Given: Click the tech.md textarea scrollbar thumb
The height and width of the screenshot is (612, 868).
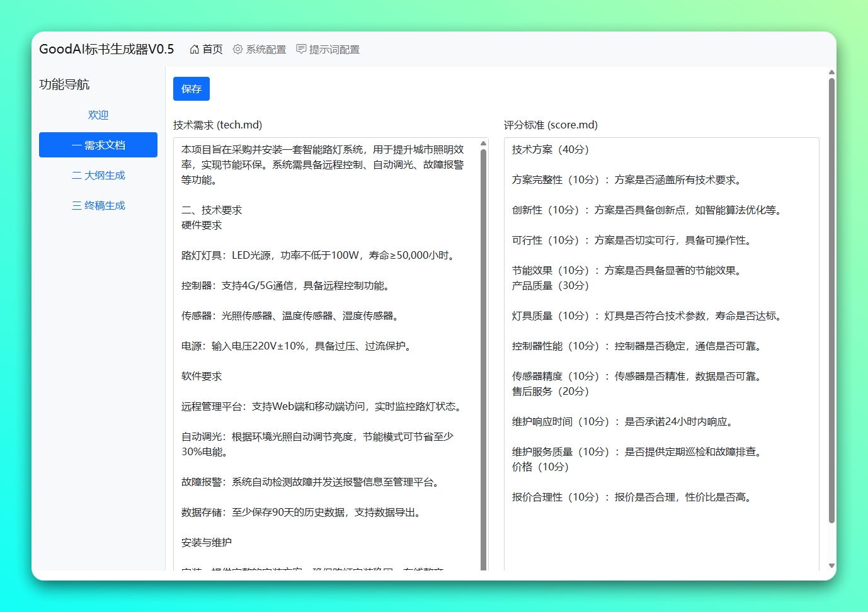Looking at the screenshot, I should coord(484,360).
